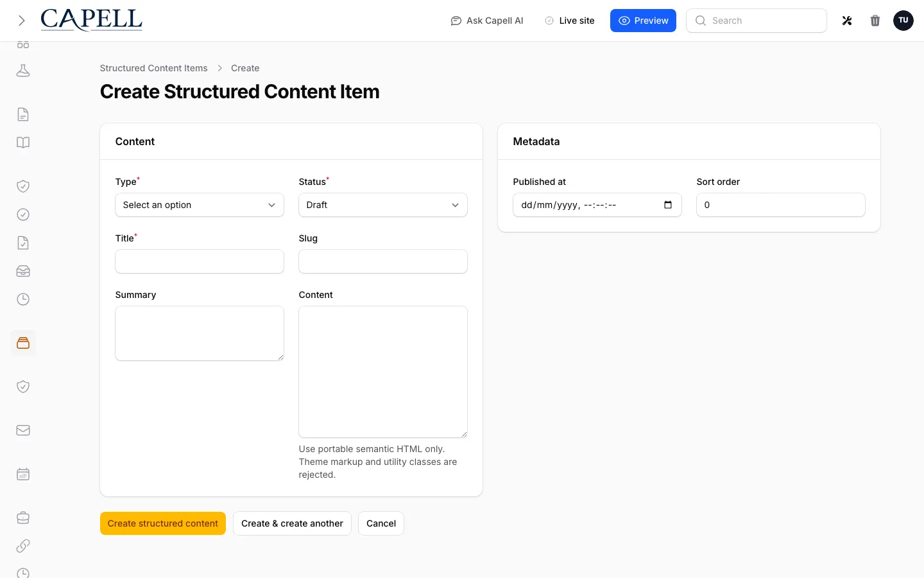Open the Type dropdown
This screenshot has width=924, height=578.
click(200, 205)
